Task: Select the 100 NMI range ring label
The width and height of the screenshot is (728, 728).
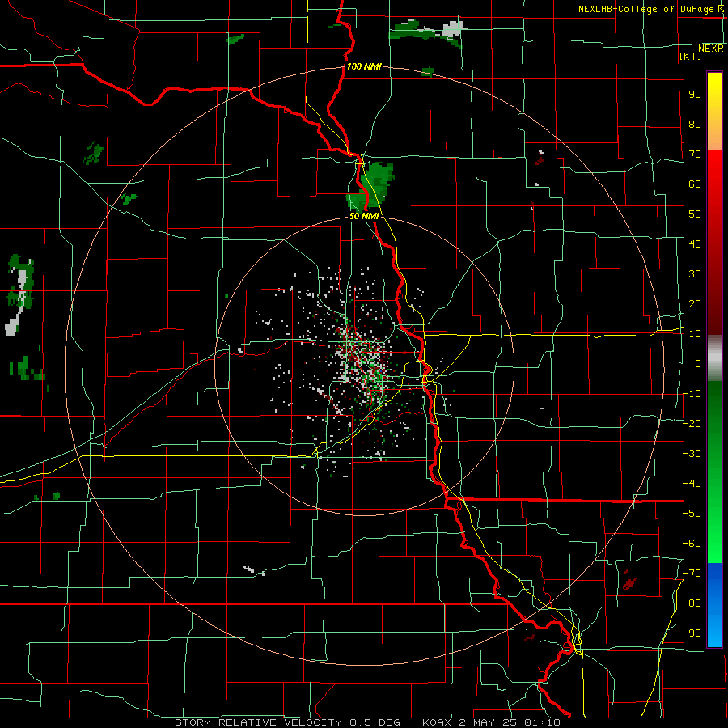Action: [x=364, y=66]
